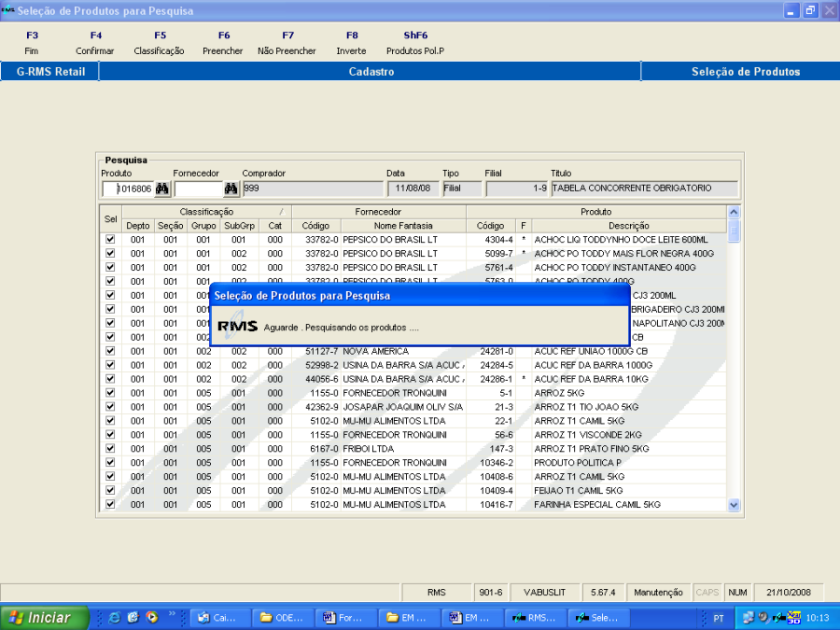Click the PT language indicator

719,618
